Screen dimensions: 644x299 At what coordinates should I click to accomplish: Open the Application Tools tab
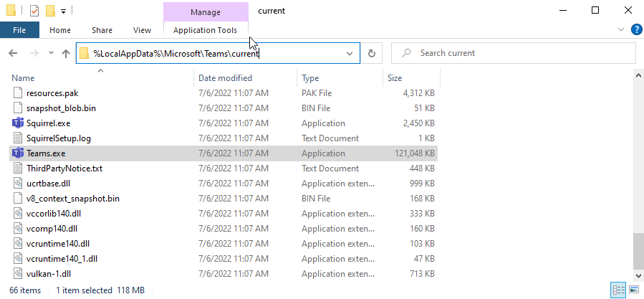(x=206, y=30)
